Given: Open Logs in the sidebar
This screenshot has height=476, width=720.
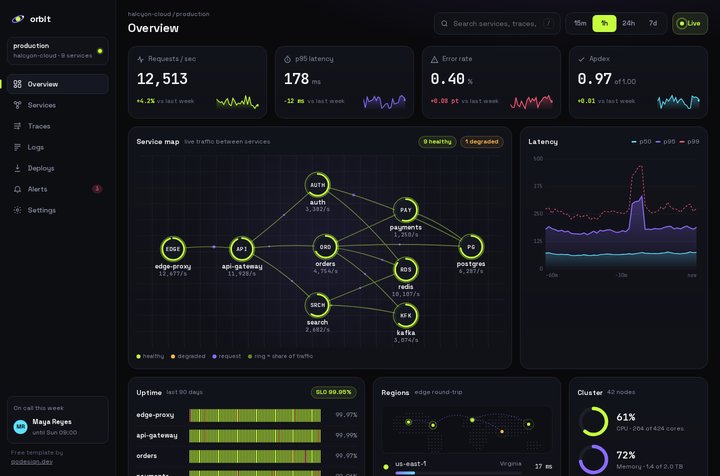Looking at the screenshot, I should 58,147.
